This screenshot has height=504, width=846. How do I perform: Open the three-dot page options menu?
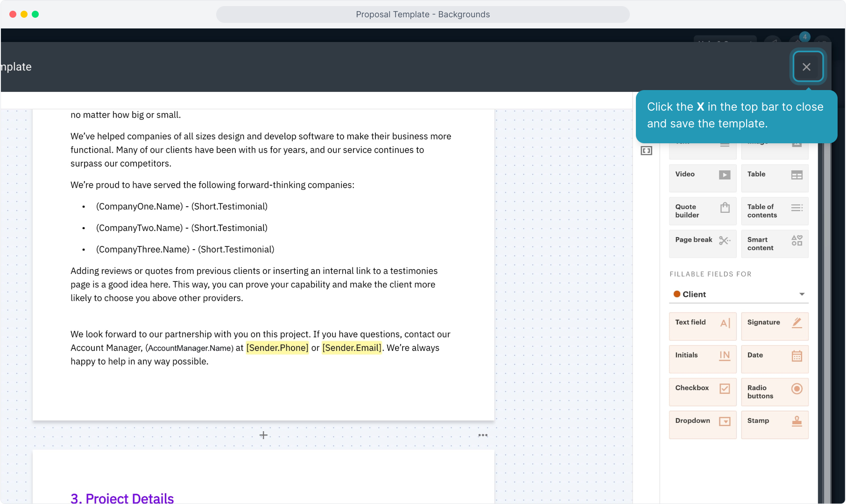483,435
